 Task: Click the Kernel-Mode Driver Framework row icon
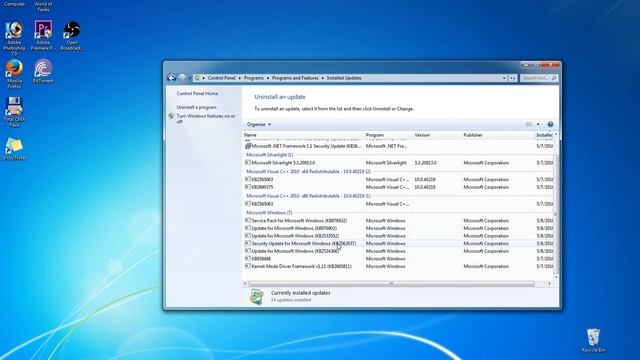248,266
